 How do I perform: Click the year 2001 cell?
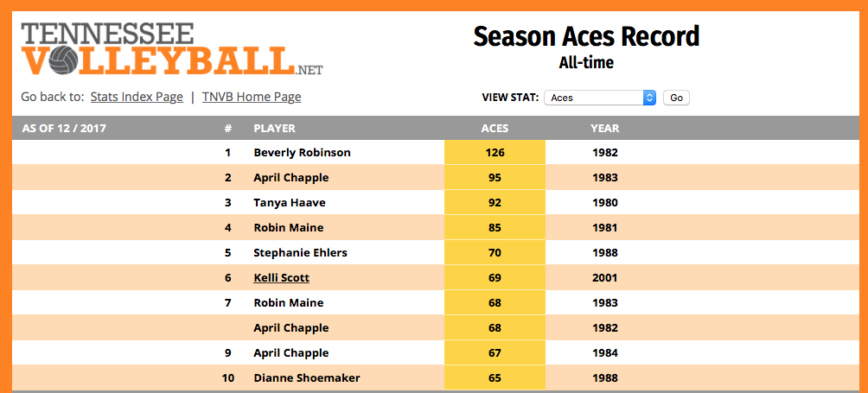[604, 278]
